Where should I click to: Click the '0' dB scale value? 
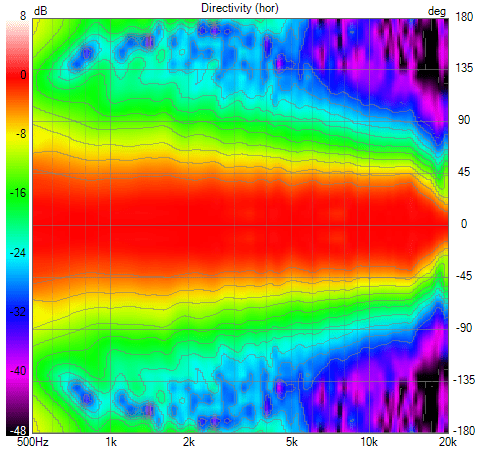(x=23, y=75)
